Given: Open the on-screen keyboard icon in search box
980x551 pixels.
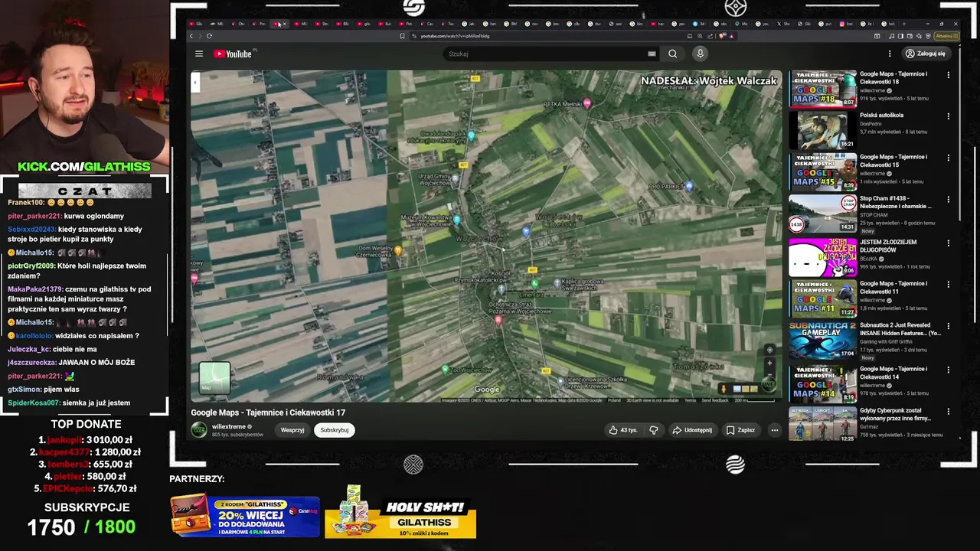Looking at the screenshot, I should pyautogui.click(x=652, y=54).
